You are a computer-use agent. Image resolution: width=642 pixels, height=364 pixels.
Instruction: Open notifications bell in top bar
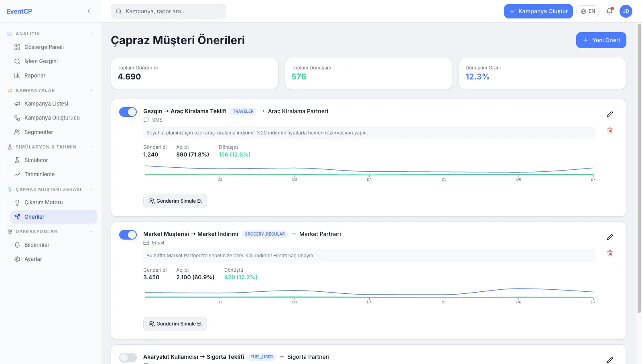coord(609,11)
